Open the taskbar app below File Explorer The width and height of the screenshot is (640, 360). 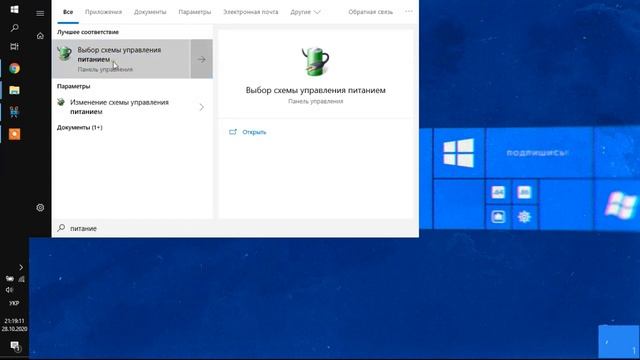[x=14, y=112]
